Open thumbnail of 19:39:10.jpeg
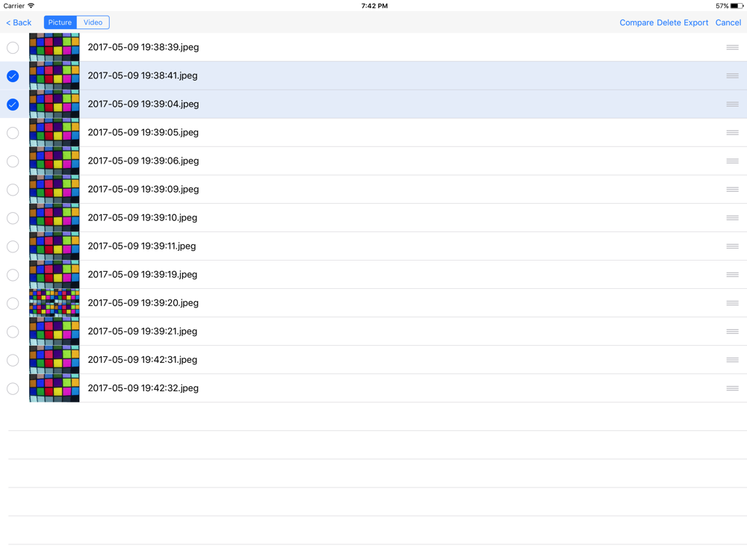The width and height of the screenshot is (747, 560). 55,217
